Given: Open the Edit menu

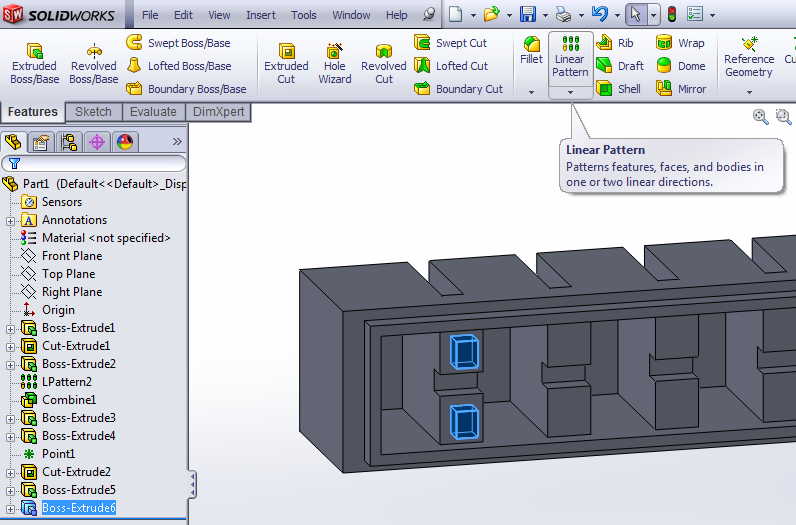Looking at the screenshot, I should point(183,15).
